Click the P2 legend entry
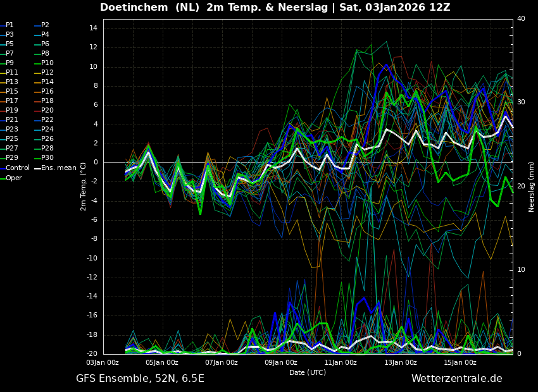The width and height of the screenshot is (538, 392). click(x=42, y=25)
